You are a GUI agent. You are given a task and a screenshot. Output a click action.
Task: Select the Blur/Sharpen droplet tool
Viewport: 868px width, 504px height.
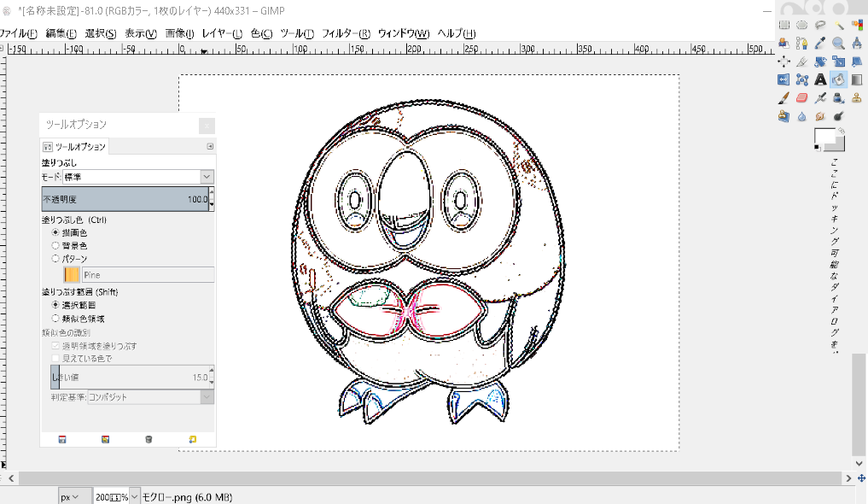pyautogui.click(x=802, y=116)
